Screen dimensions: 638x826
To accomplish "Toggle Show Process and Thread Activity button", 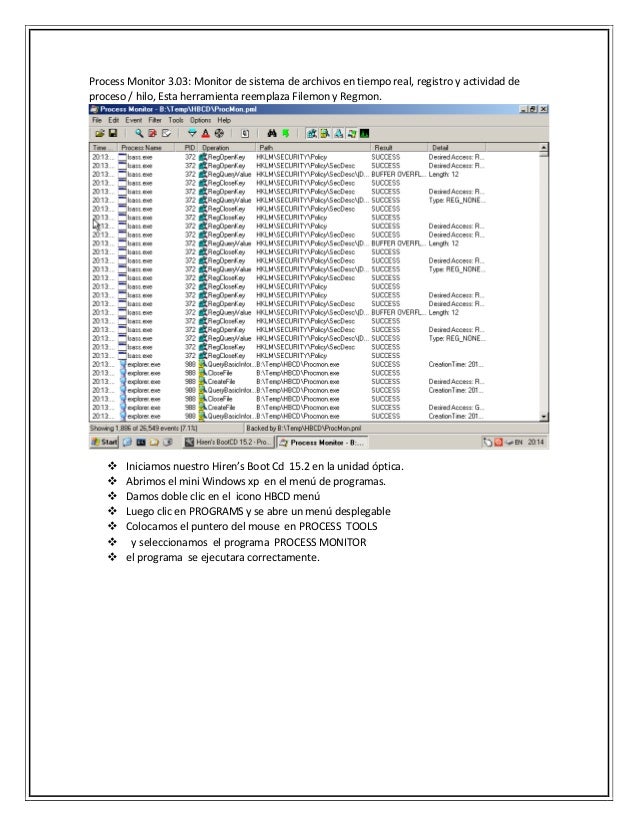I will click(351, 133).
